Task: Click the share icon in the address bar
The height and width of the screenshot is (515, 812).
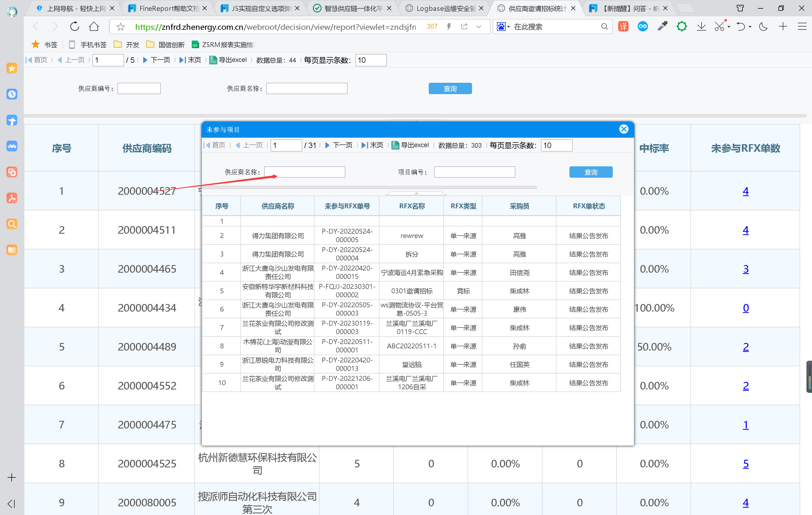Action: pos(464,27)
